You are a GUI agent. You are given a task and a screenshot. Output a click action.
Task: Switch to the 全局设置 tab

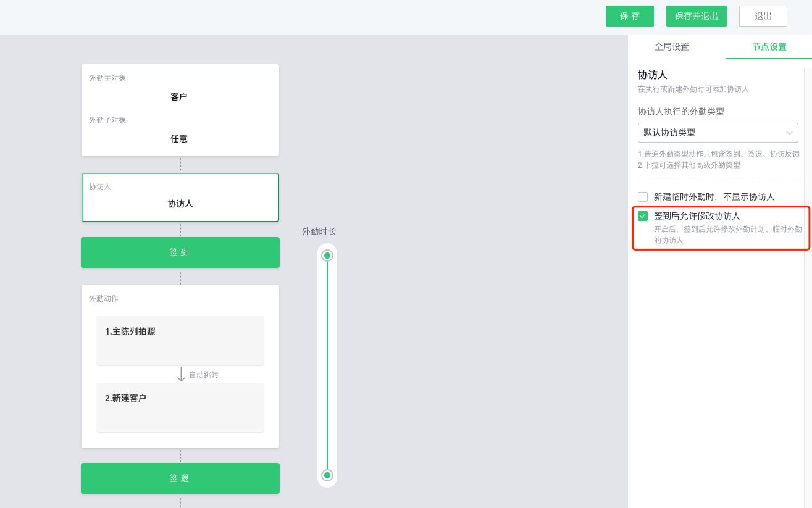[671, 47]
